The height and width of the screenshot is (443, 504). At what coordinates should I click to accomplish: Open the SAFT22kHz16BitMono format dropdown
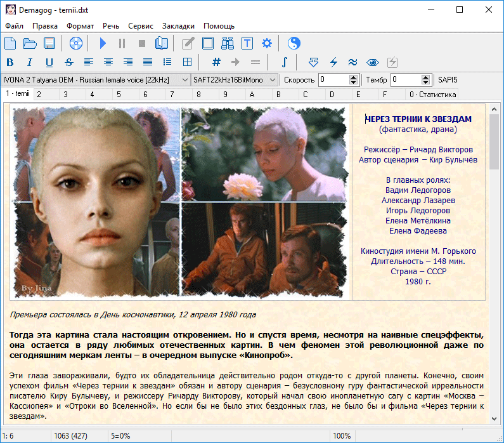pyautogui.click(x=235, y=80)
